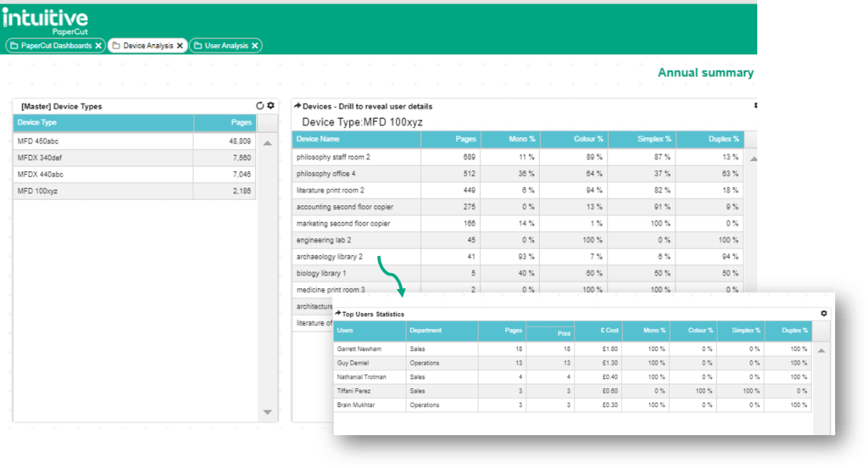This screenshot has height=468, width=868.
Task: Switch to User Analysis tab
Action: 226,46
